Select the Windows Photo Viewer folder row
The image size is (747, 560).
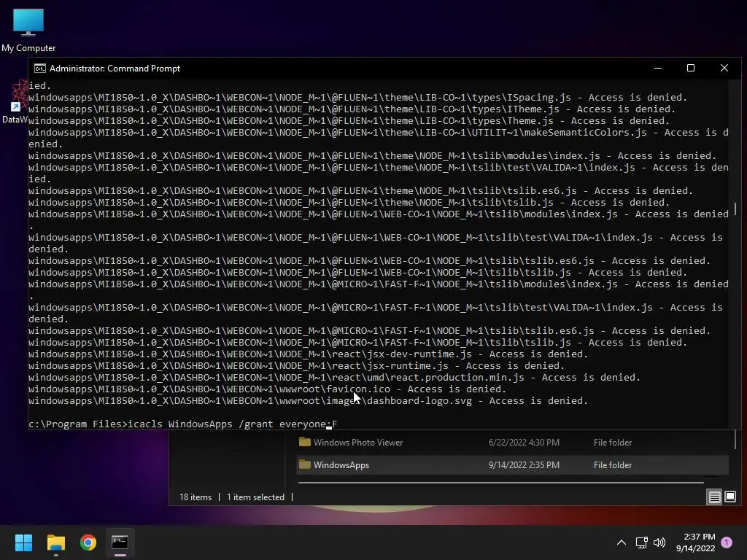click(x=512, y=443)
